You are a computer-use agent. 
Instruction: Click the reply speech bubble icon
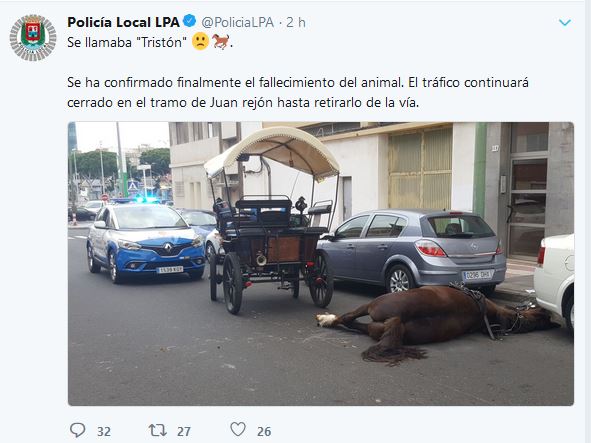coord(78,430)
